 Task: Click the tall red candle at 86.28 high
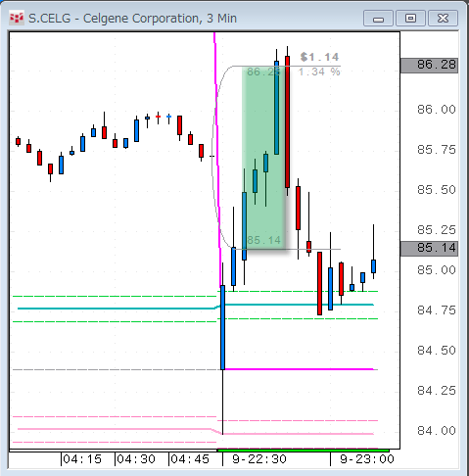pos(287,121)
